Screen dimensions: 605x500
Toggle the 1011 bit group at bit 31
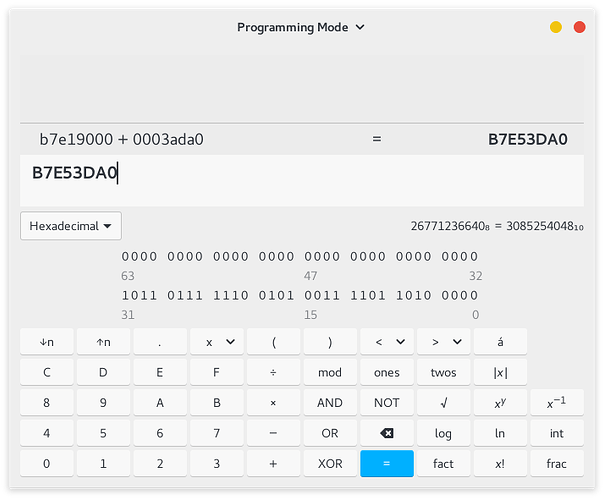click(139, 296)
